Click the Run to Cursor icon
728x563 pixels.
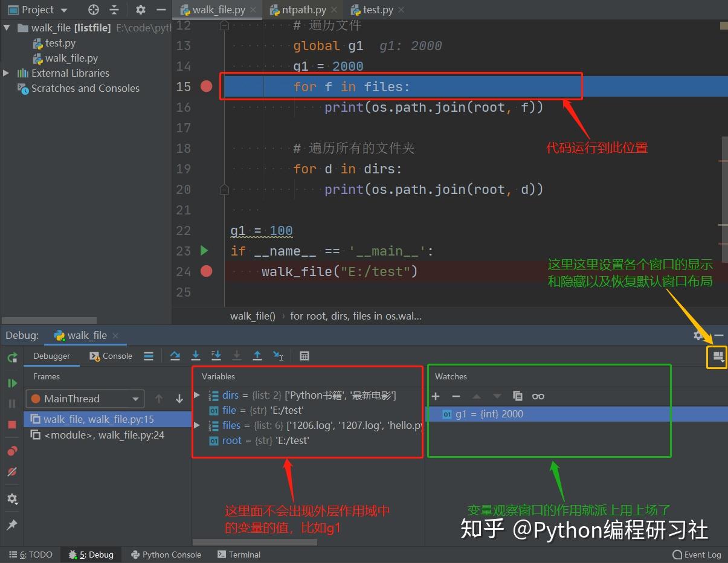(277, 356)
